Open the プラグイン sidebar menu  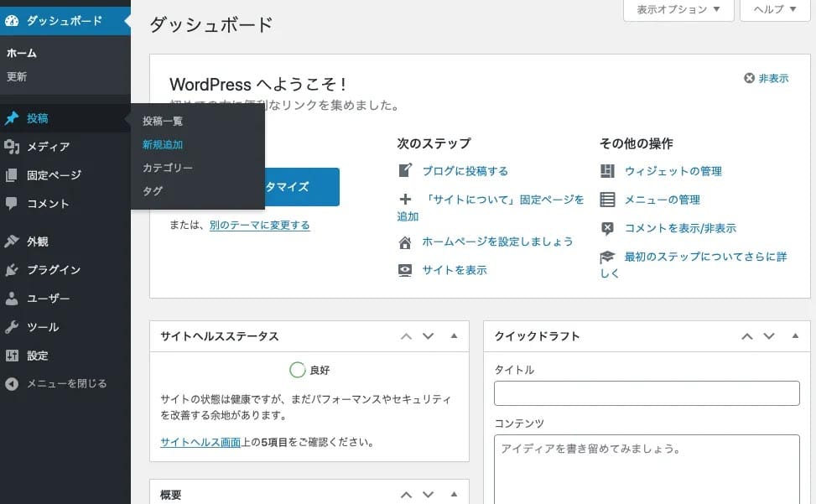(65, 270)
